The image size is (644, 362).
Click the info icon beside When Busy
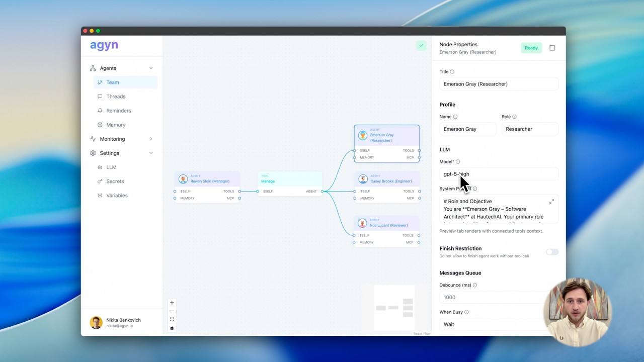coord(466,312)
